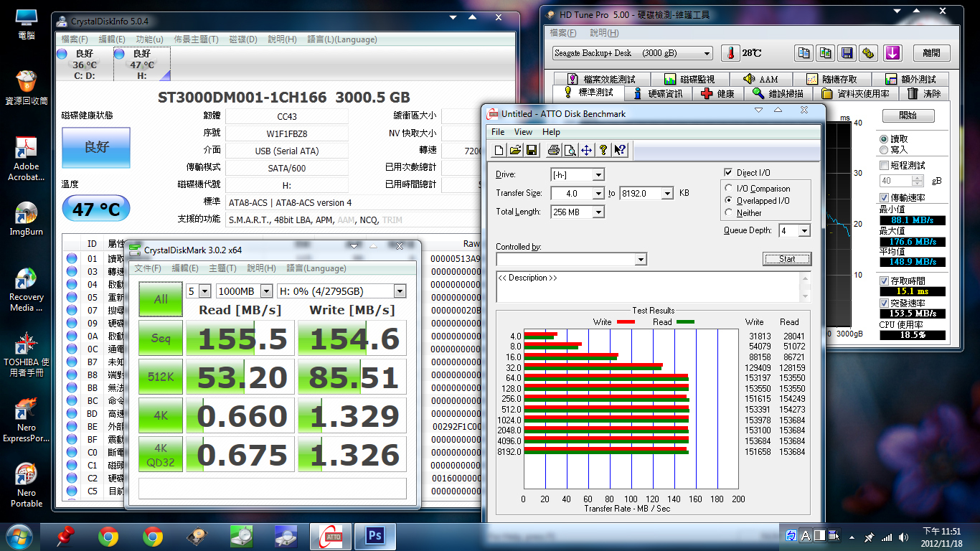Screen dimensions: 980x551
Task: Select the Overlapped I/O radio button
Action: [730, 201]
